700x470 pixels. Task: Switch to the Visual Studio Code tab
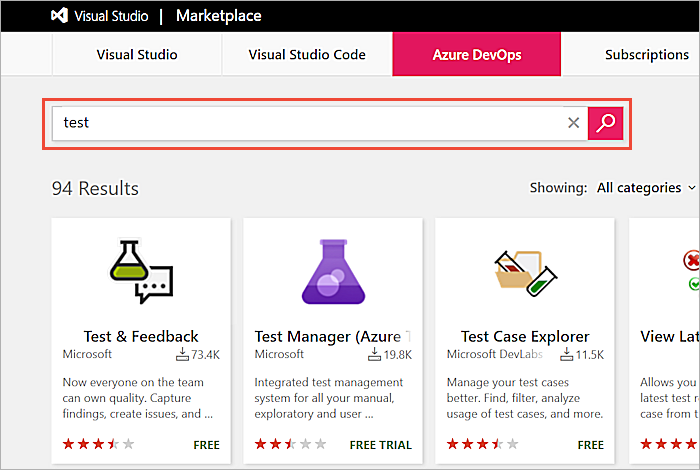pos(307,54)
